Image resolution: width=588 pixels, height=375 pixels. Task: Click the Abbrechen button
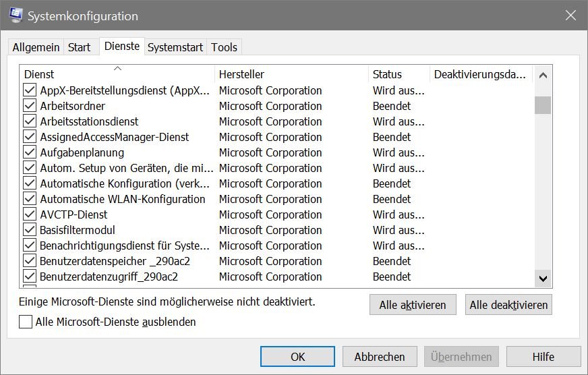380,357
